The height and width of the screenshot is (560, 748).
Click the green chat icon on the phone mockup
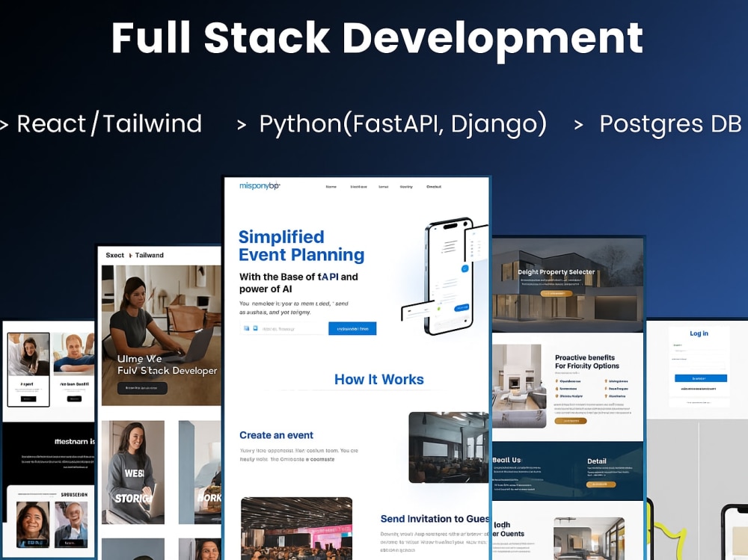(x=438, y=309)
